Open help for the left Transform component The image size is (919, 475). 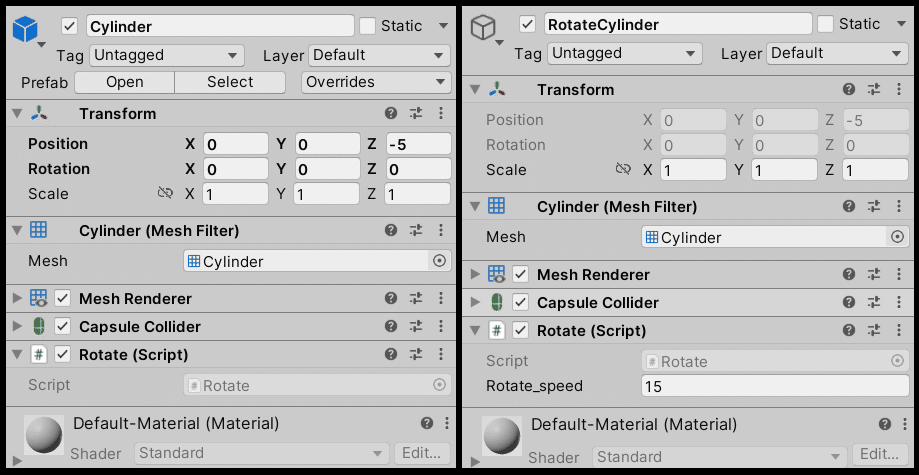click(391, 114)
